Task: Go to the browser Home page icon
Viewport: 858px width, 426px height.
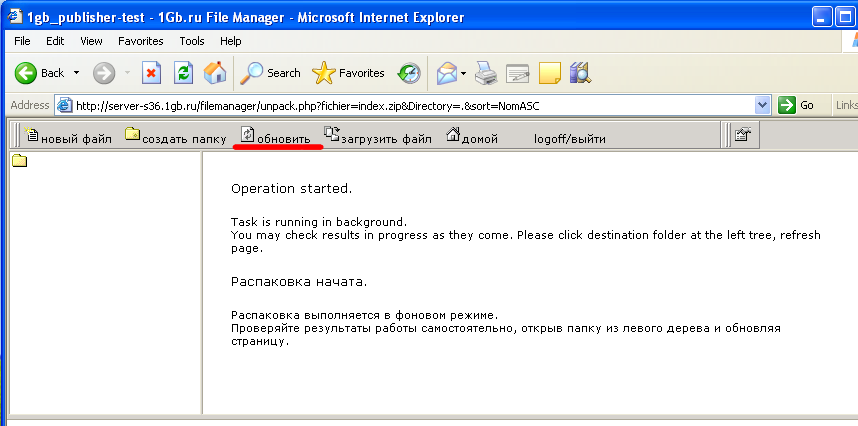Action: [x=214, y=73]
